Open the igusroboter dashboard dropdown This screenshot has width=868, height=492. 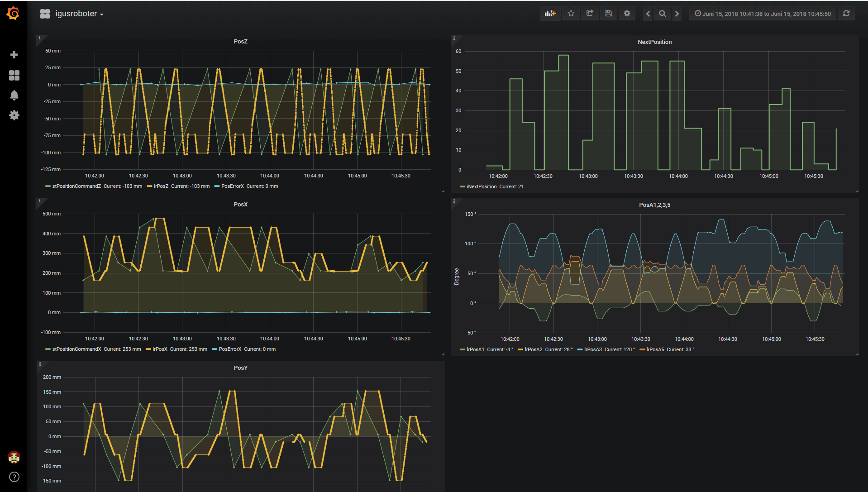click(x=79, y=14)
